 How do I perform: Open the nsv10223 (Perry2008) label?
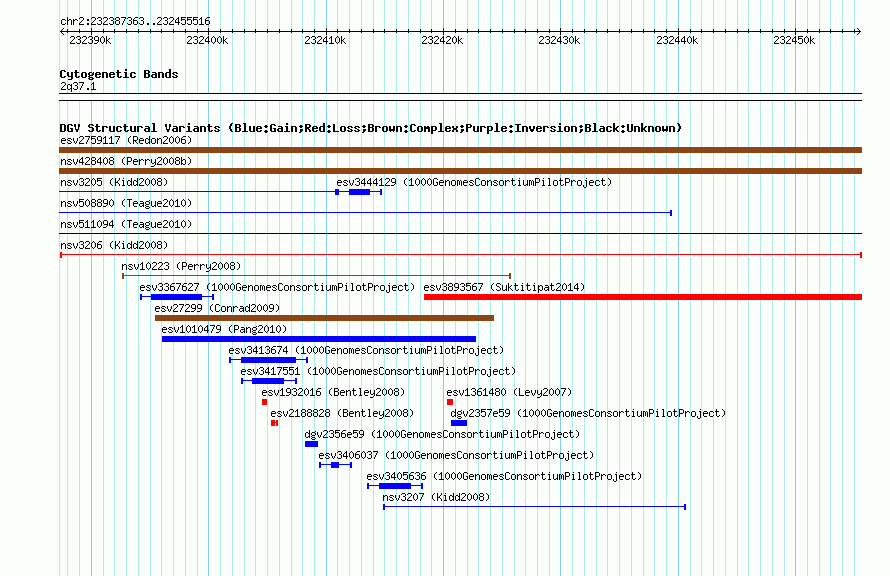point(181,266)
